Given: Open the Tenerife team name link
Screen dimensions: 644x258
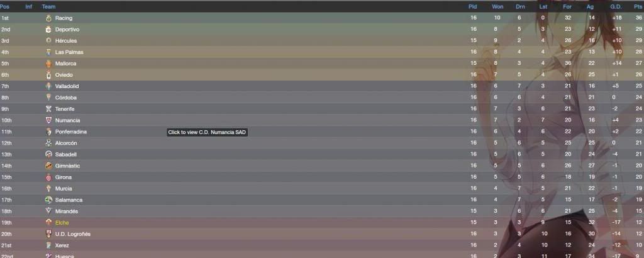Looking at the screenshot, I should [65, 109].
